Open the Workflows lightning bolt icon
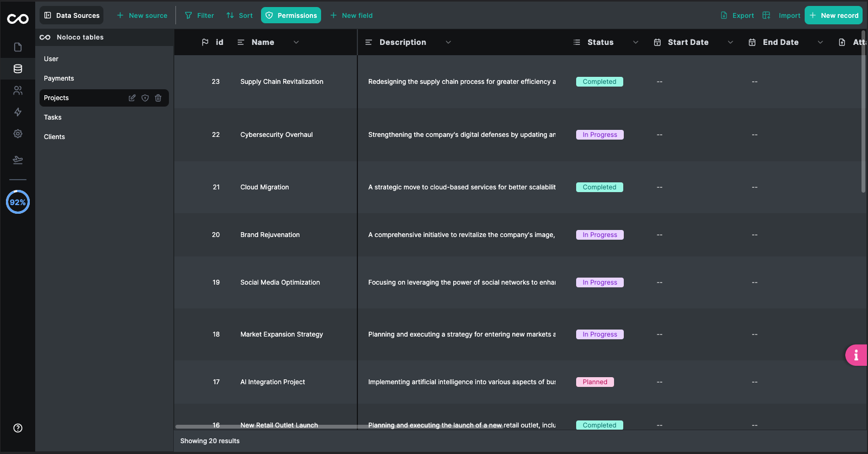Screen dimensions: 868x454 click(x=18, y=112)
